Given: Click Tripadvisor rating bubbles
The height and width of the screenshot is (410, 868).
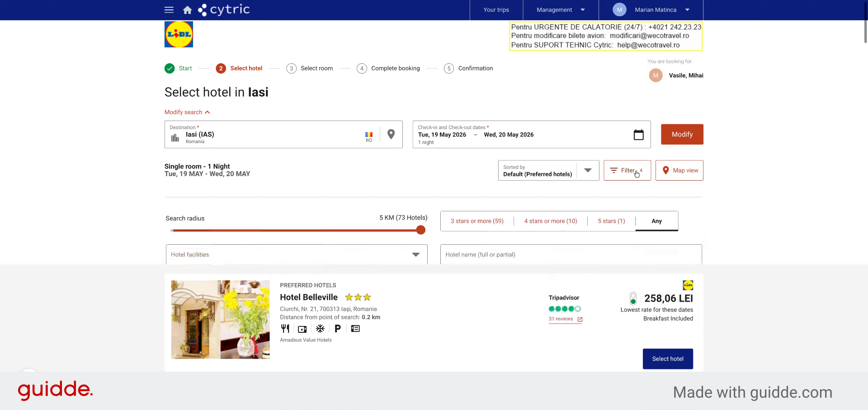Looking at the screenshot, I should 564,309.
